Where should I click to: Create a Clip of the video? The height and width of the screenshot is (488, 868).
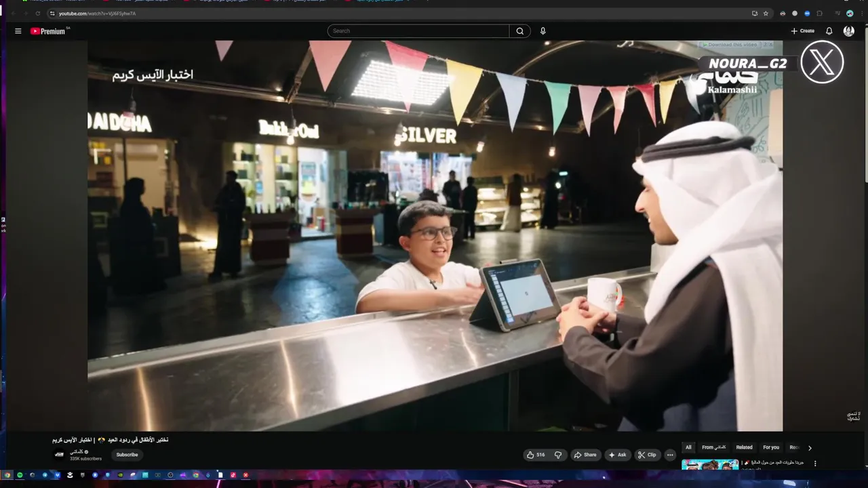pos(647,455)
